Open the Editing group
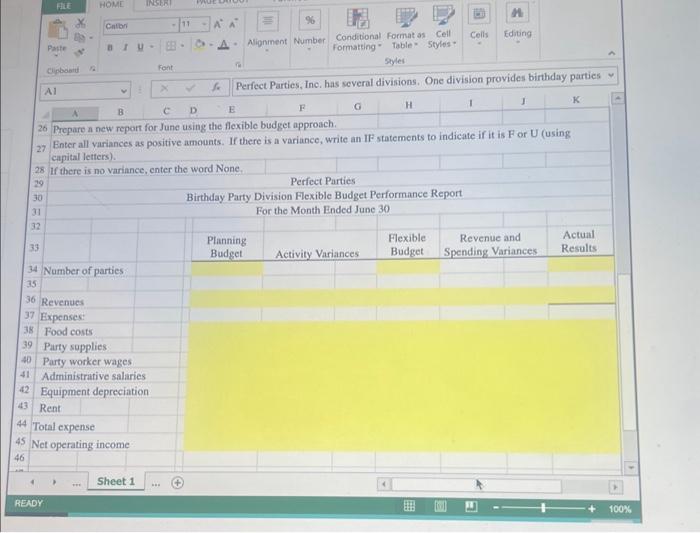Screen dimensions: 700x533 coord(517,24)
